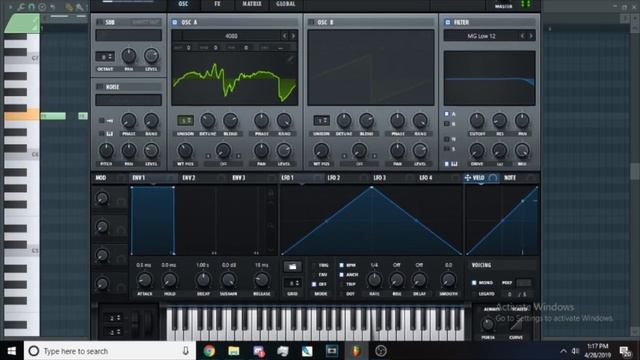The height and width of the screenshot is (360, 640).
Task: Change the SUB octave stepper
Action: click(x=105, y=56)
